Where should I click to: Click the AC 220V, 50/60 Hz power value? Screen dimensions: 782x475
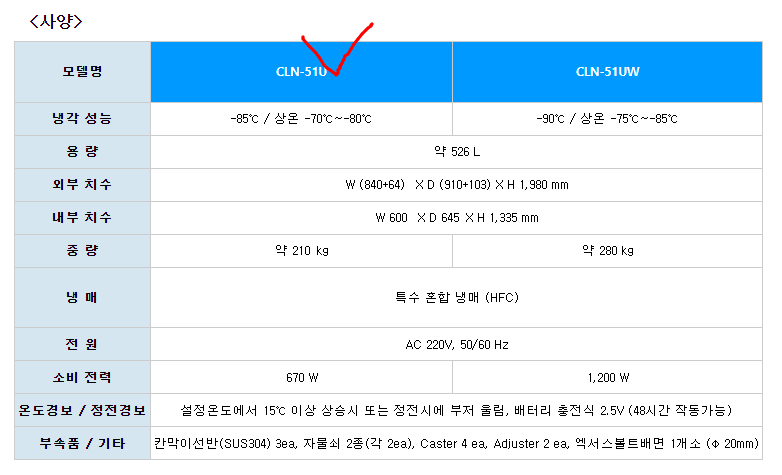(x=456, y=345)
